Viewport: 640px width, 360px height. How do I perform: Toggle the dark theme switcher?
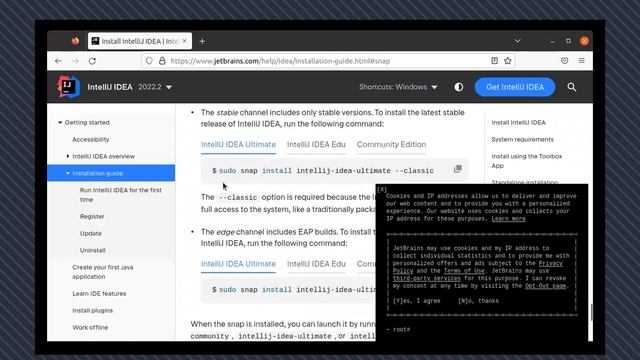coord(459,87)
